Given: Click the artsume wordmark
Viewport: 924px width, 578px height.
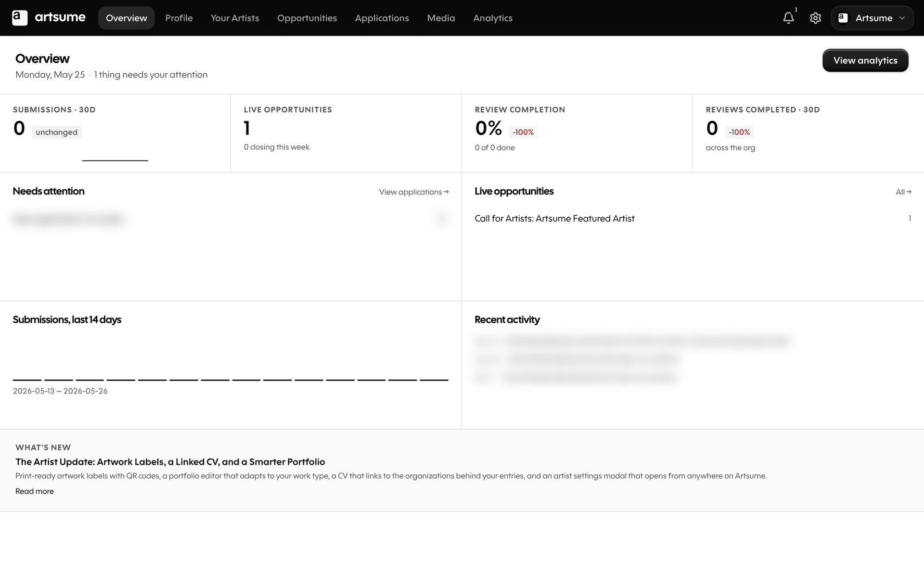Looking at the screenshot, I should (x=60, y=17).
